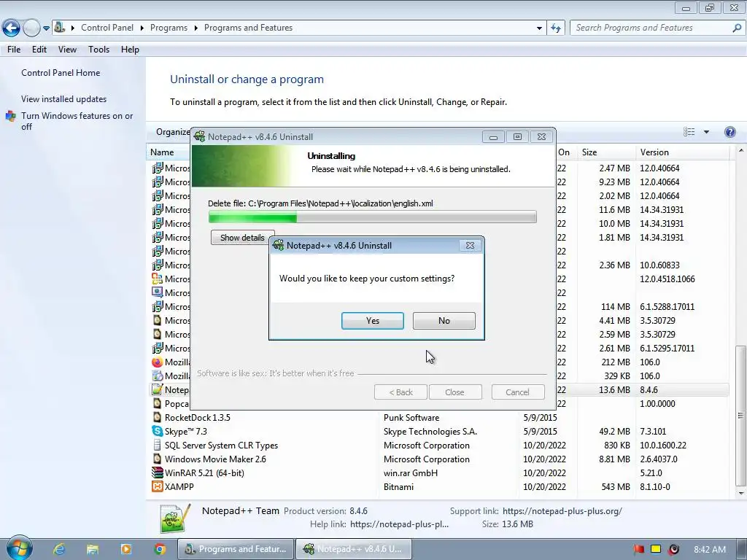Click the Notepad++ icon in program list
Image resolution: width=747 pixels, height=560 pixels.
157,389
